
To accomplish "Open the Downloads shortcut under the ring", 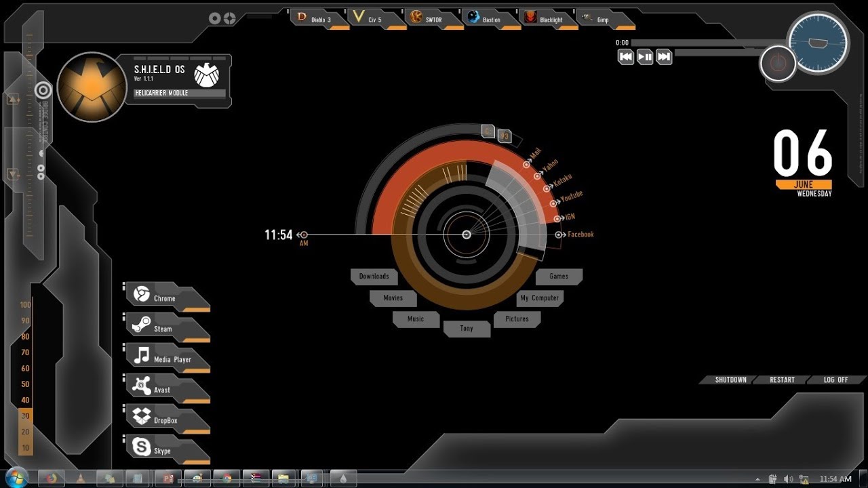I will 374,277.
